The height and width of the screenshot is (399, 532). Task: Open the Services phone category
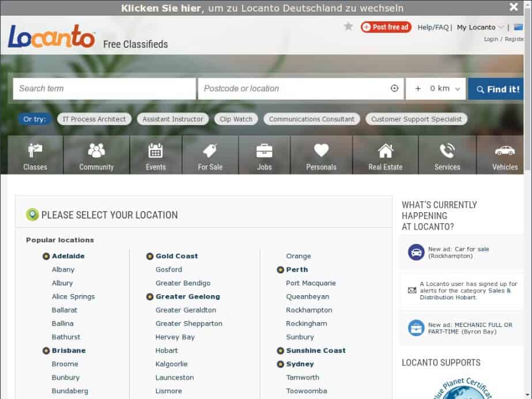[447, 156]
